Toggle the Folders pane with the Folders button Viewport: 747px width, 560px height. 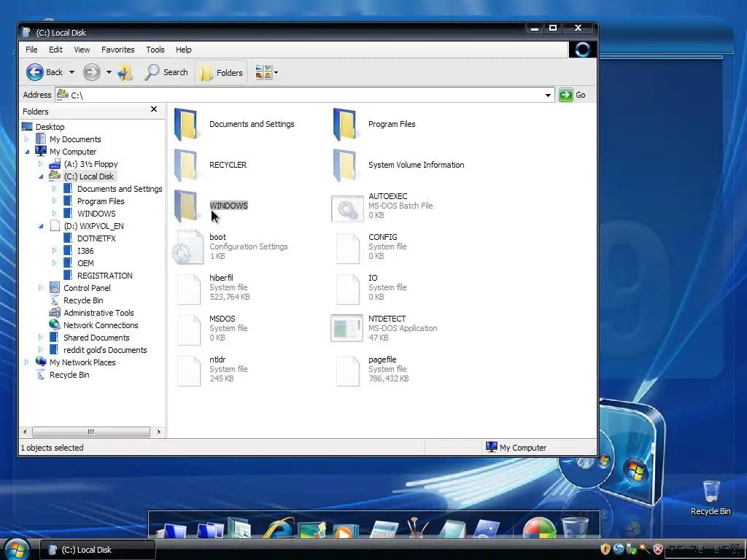click(221, 72)
